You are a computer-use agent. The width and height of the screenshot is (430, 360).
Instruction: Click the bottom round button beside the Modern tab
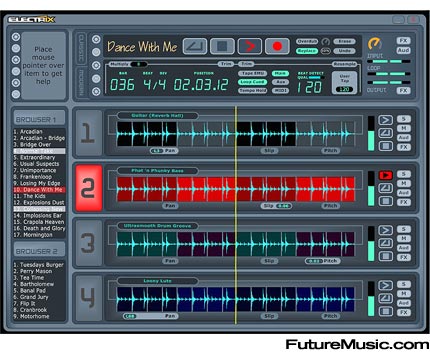click(x=96, y=91)
